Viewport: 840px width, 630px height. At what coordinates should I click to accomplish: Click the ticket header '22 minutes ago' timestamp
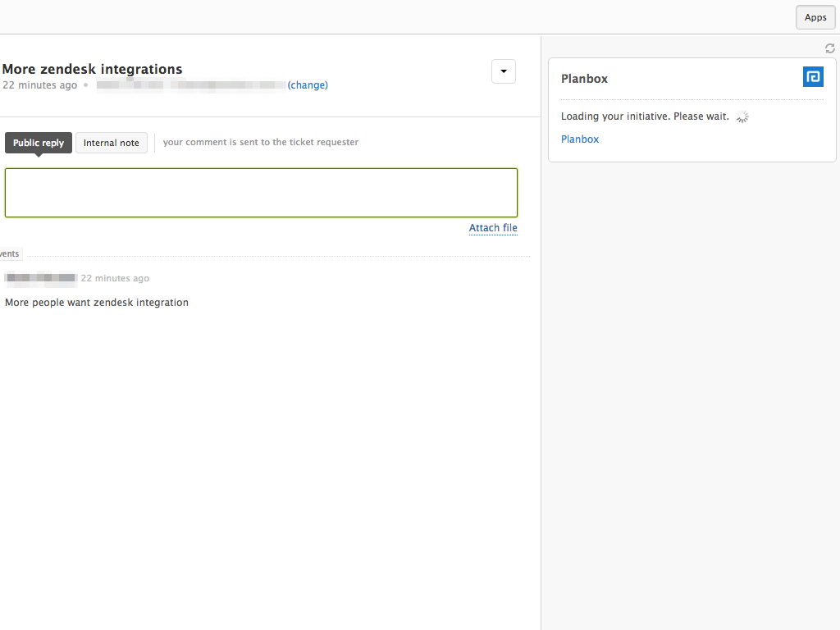pos(39,85)
